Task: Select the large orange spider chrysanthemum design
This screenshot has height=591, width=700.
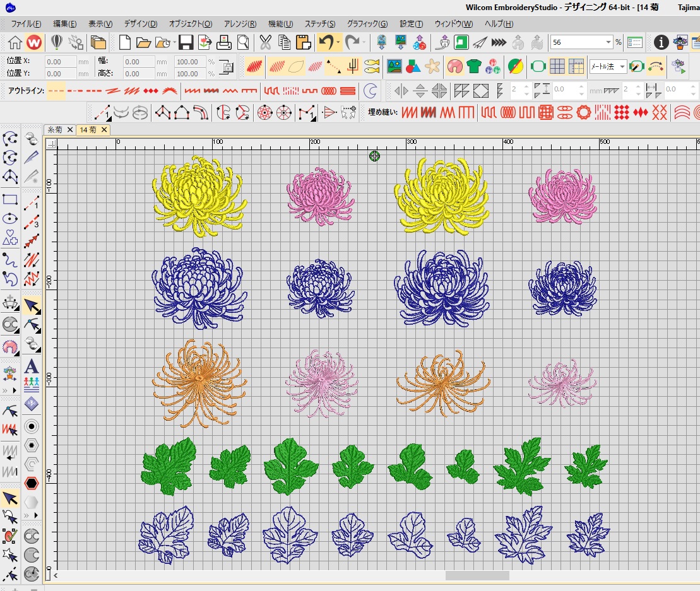Action: 199,383
